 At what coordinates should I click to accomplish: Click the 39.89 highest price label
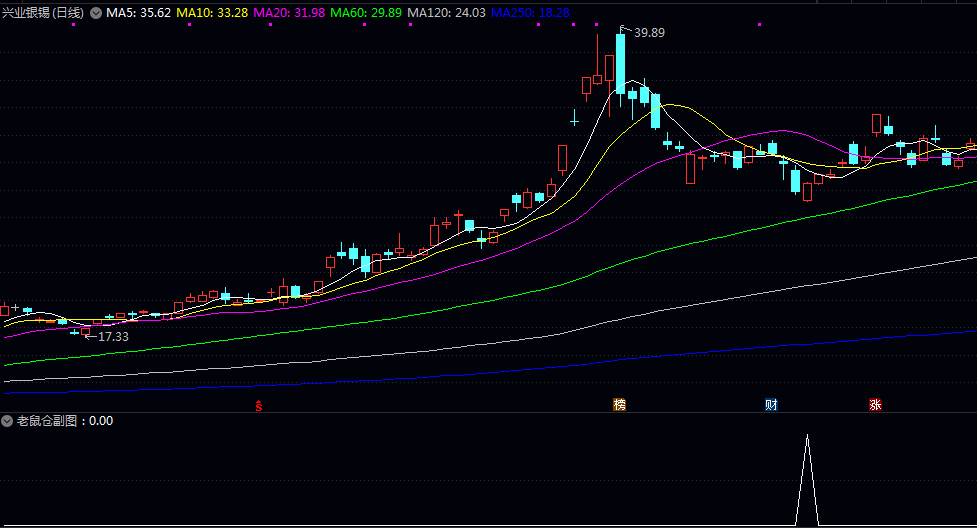point(649,33)
